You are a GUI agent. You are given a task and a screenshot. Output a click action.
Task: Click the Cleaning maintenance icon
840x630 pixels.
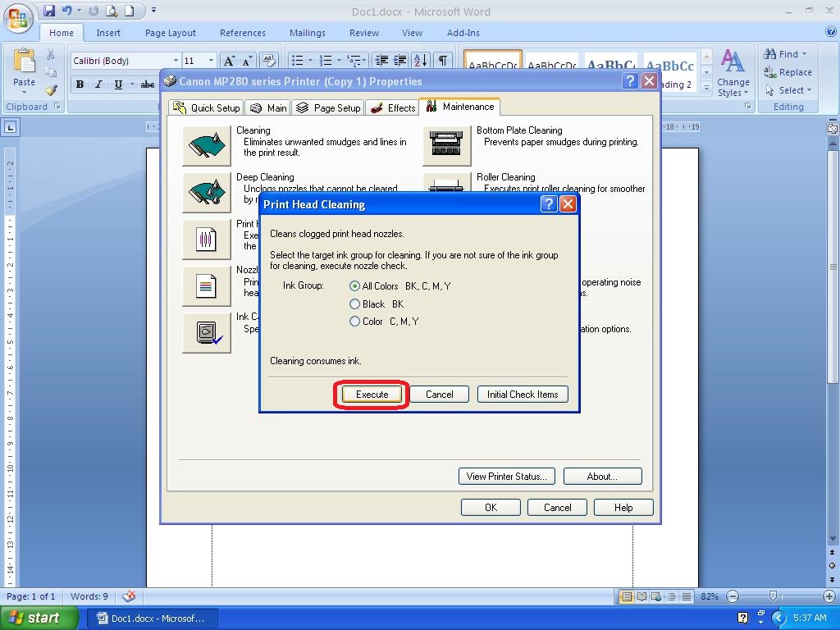(x=207, y=145)
